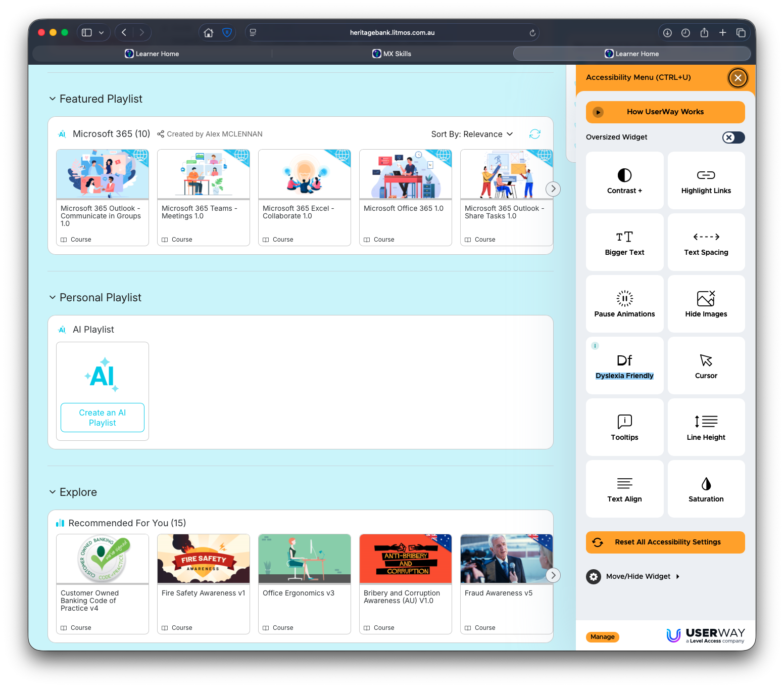Show Safari history clock icon
784x688 pixels.
click(685, 32)
